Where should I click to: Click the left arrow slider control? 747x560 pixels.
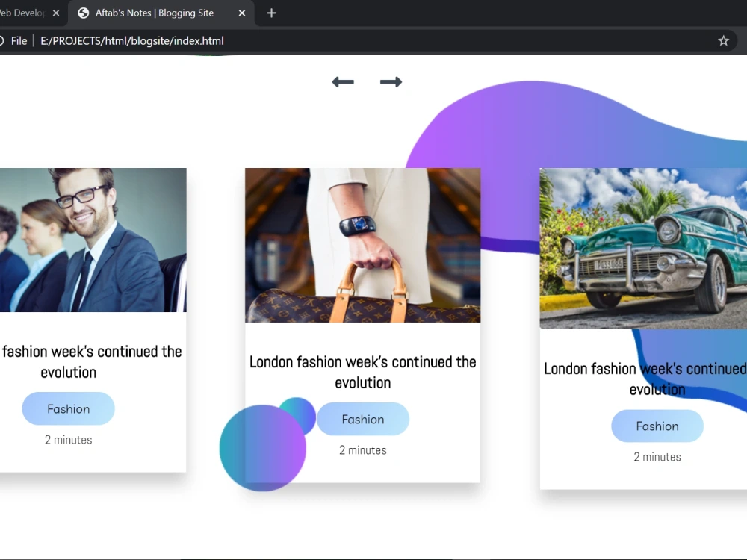click(x=343, y=82)
